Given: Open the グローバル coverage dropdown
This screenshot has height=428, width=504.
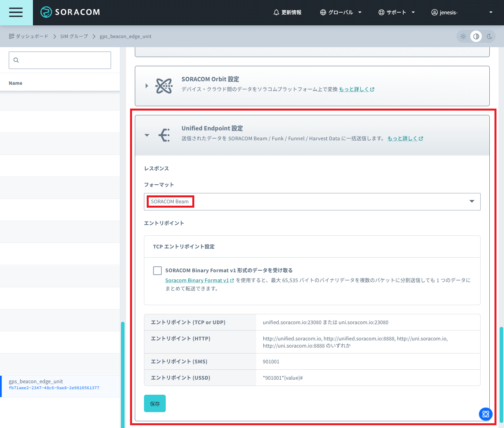Looking at the screenshot, I should (341, 12).
